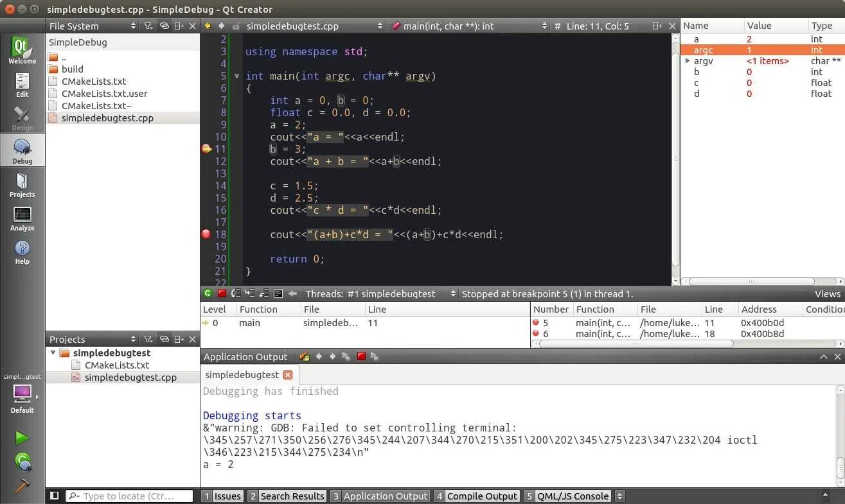Screen dimensions: 845x504
Task: Continue debugging with green arrow
Action: coord(208,293)
